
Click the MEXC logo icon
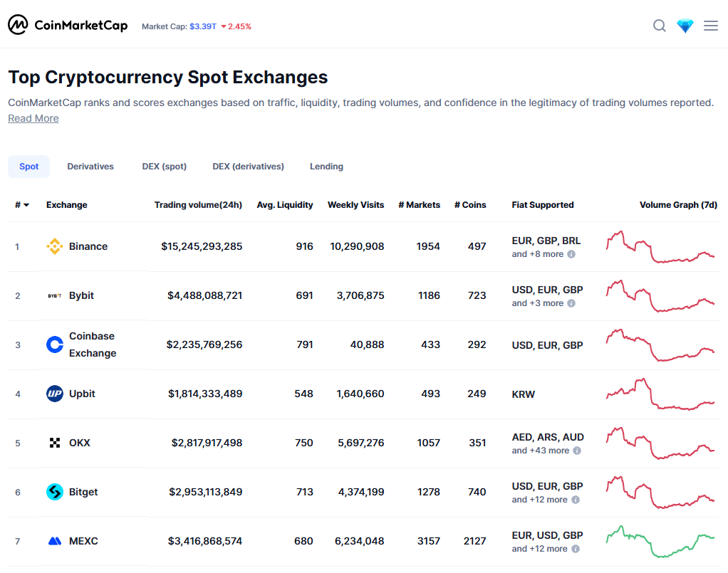pos(55,541)
